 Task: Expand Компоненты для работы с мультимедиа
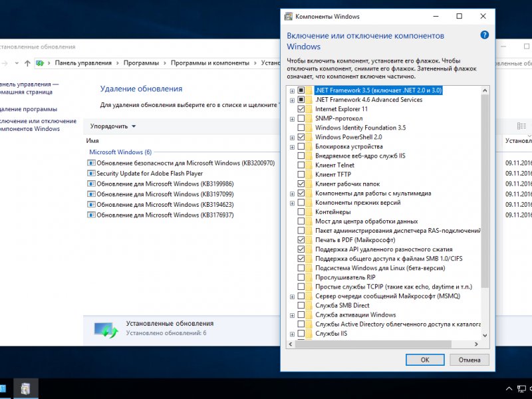pyautogui.click(x=292, y=194)
